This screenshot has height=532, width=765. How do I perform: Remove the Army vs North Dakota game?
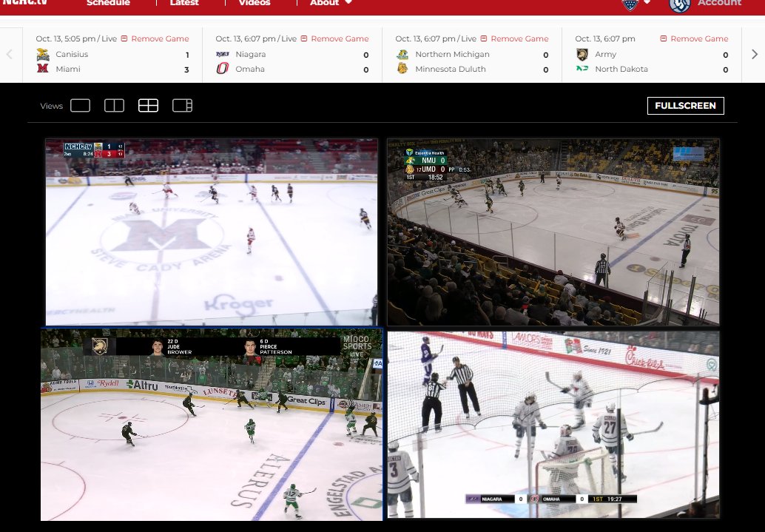[694, 38]
